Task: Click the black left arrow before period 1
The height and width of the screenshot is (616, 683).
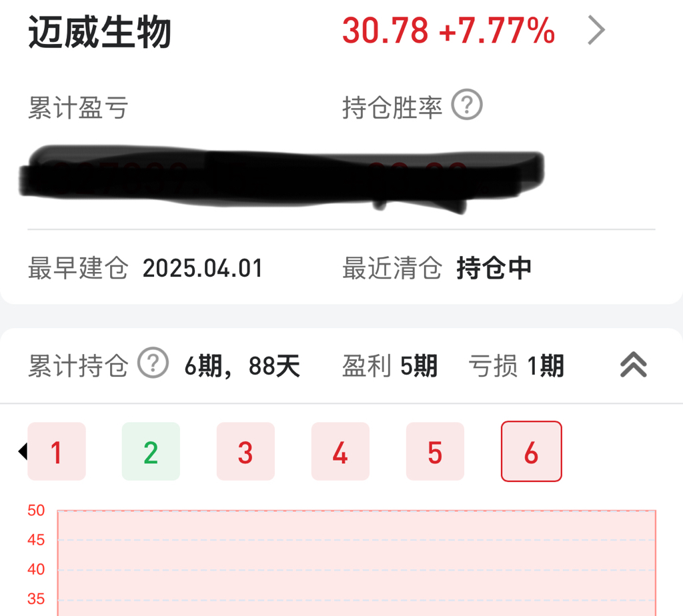Action: coord(23,451)
